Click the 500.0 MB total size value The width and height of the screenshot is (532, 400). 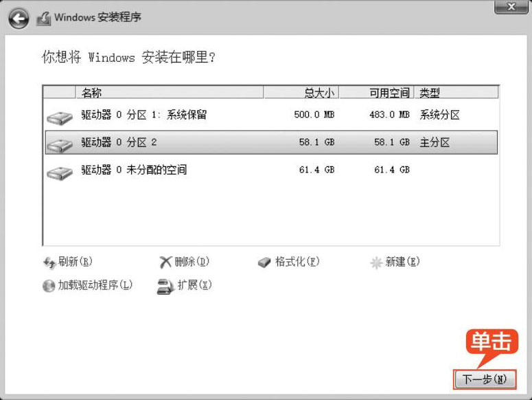click(314, 115)
